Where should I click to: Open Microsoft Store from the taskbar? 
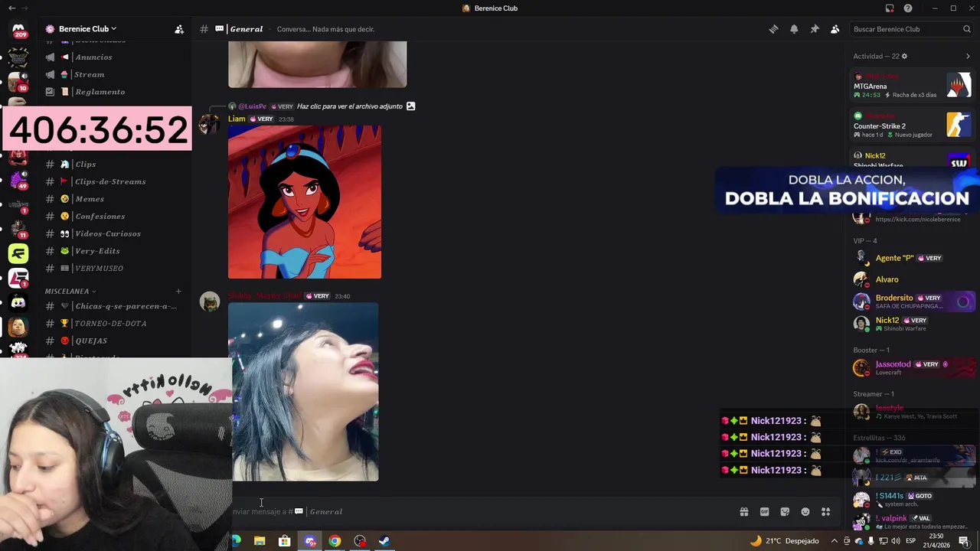(284, 541)
